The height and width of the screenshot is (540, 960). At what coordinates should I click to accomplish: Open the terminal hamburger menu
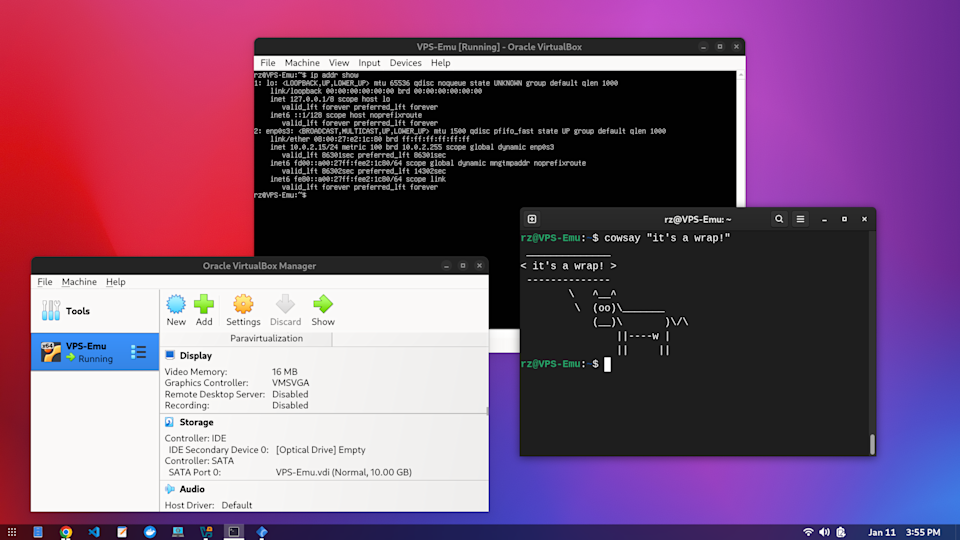[800, 219]
